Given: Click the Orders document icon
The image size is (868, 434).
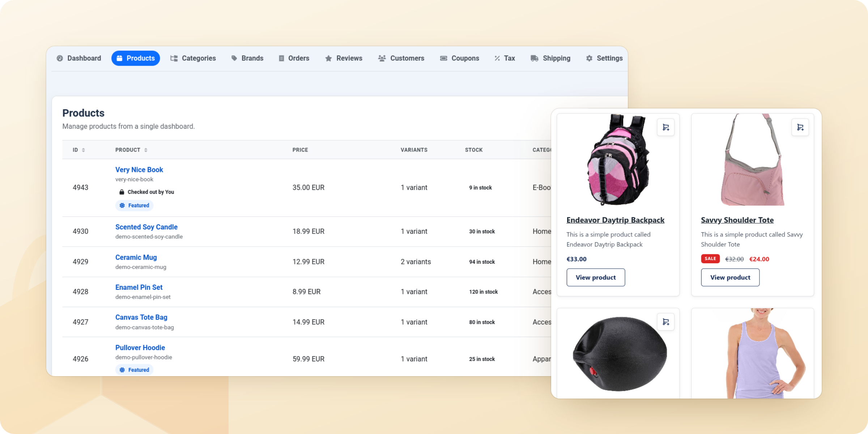Looking at the screenshot, I should pos(281,58).
